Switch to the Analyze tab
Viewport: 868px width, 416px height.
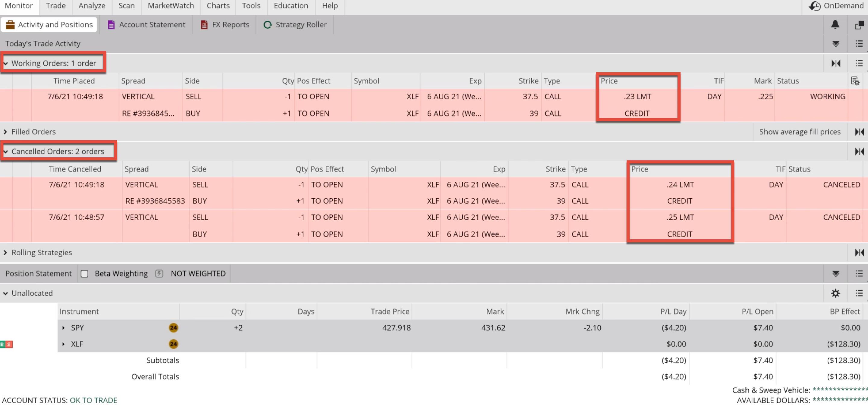(92, 6)
